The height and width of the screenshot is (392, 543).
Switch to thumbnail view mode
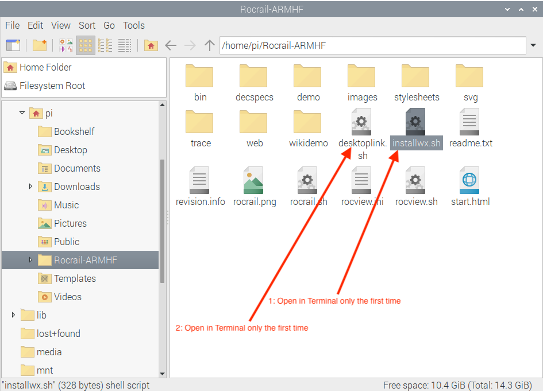(x=66, y=45)
